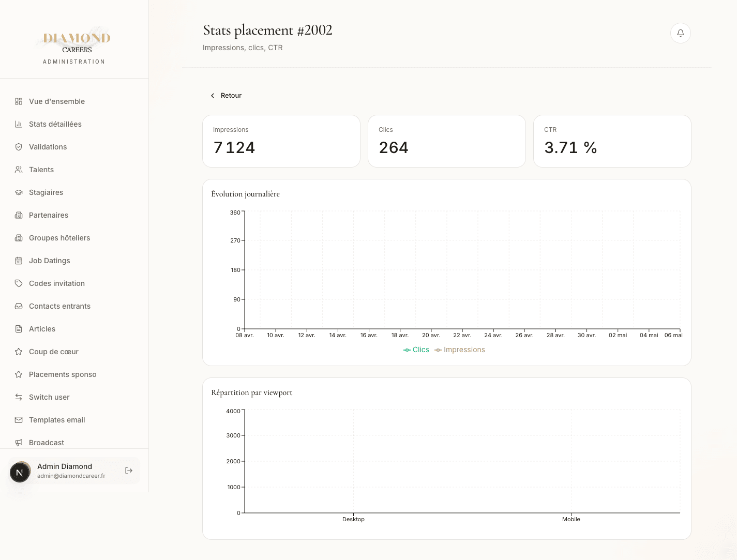737x560 pixels.
Task: Click the notification bell icon
Action: point(681,33)
